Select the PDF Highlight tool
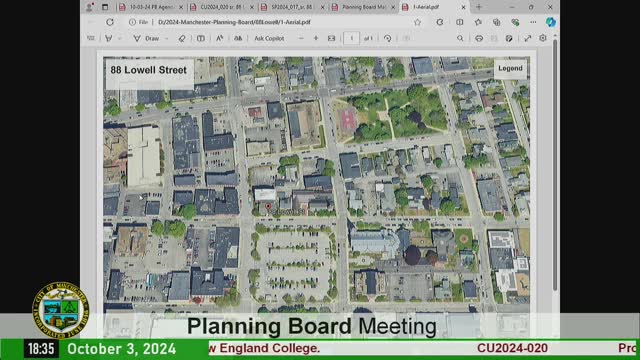This screenshot has width=640, height=360. pos(109,38)
